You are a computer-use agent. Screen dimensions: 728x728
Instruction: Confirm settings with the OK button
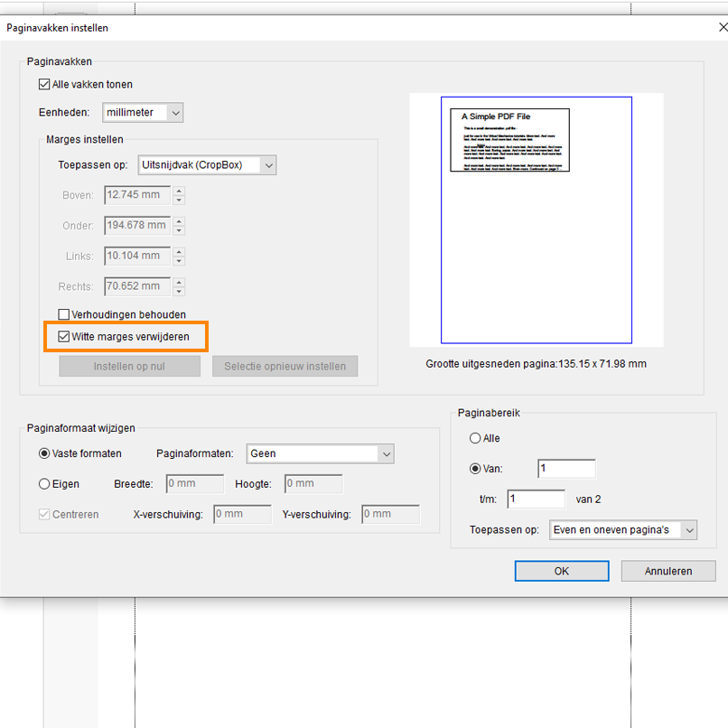tap(561, 571)
